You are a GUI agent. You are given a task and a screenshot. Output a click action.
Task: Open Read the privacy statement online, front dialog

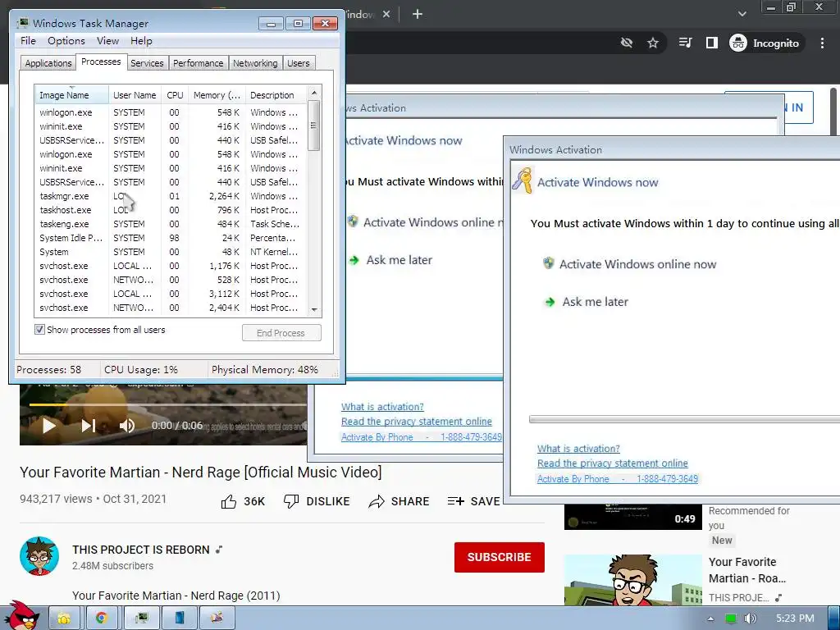coord(612,463)
